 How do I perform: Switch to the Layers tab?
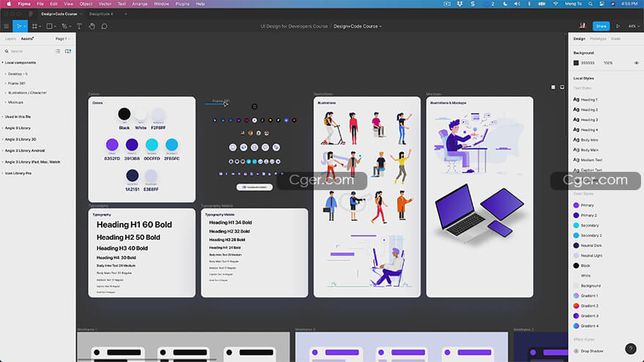point(11,39)
